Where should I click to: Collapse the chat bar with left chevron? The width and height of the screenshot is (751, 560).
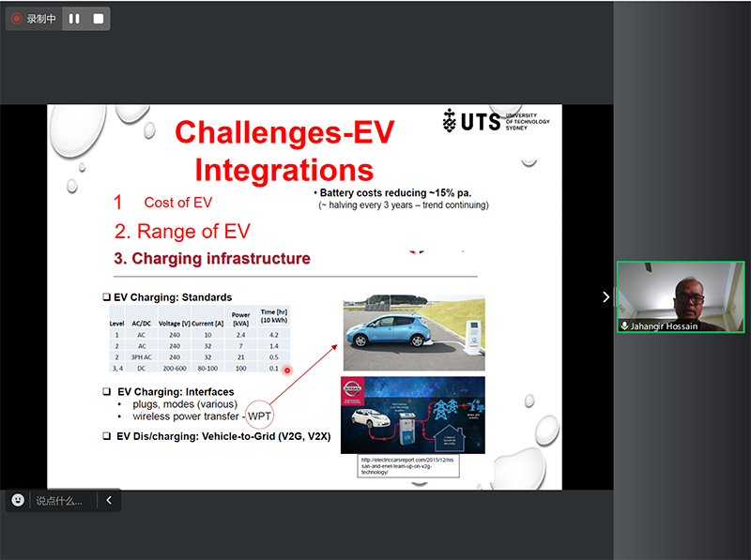(x=109, y=501)
